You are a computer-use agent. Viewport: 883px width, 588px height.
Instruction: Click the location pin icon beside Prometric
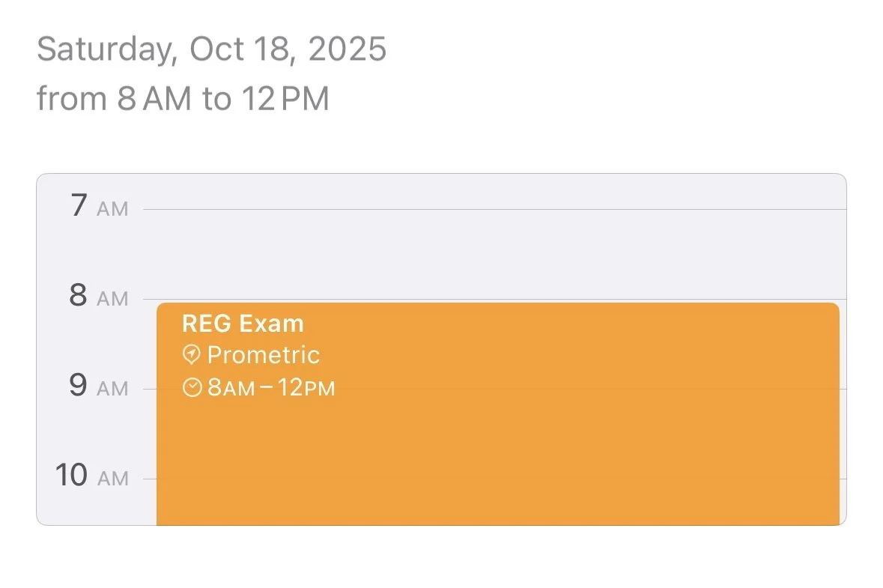(192, 354)
